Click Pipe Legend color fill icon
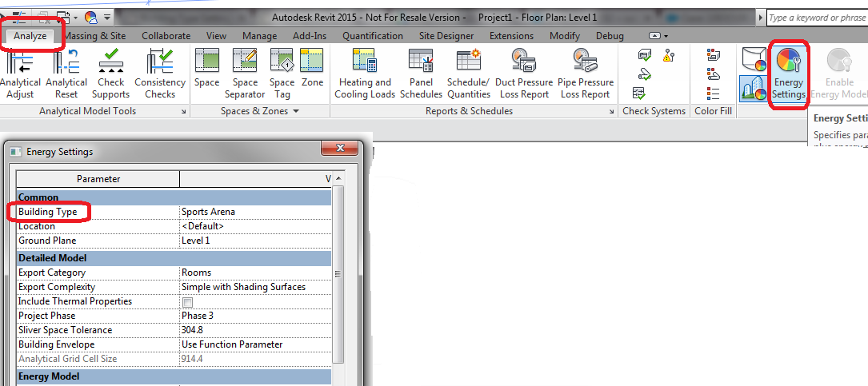The image size is (868, 386). click(x=713, y=74)
